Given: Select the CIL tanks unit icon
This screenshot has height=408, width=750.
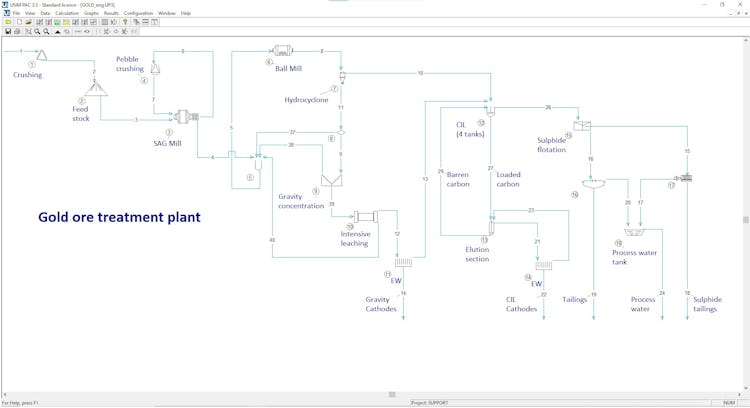Looking at the screenshot, I should [x=490, y=111].
